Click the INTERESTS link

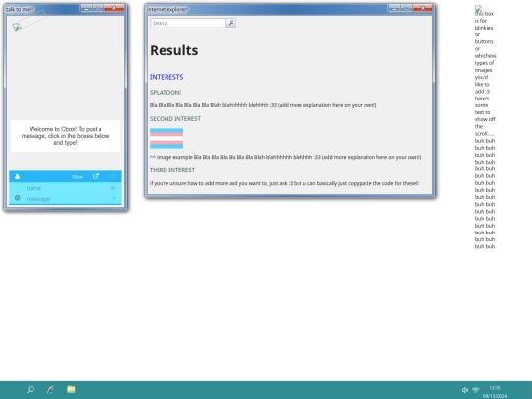(166, 77)
